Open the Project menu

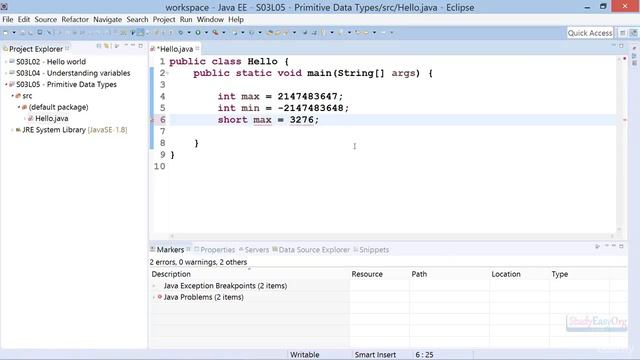[164, 20]
